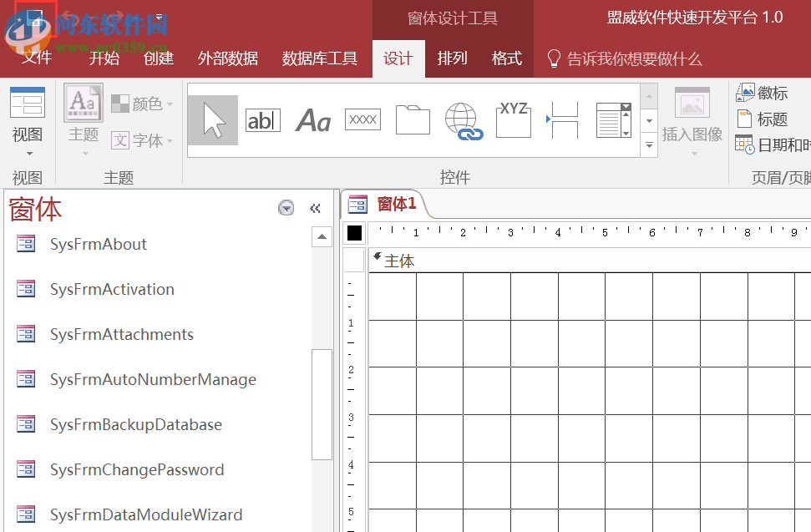The height and width of the screenshot is (532, 811).
Task: Open the 颜色 theme colors picker
Action: click(143, 103)
